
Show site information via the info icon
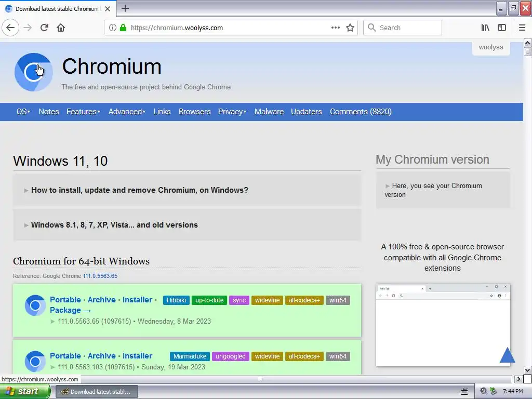[112, 28]
